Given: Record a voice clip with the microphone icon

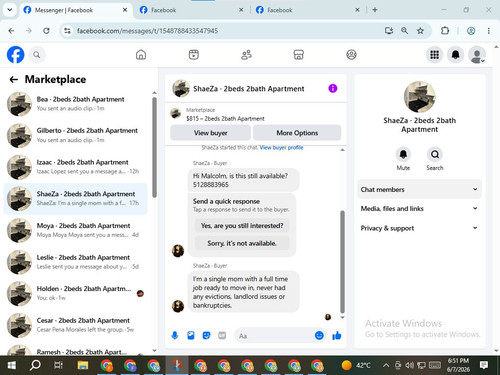Looking at the screenshot, I should tap(175, 336).
